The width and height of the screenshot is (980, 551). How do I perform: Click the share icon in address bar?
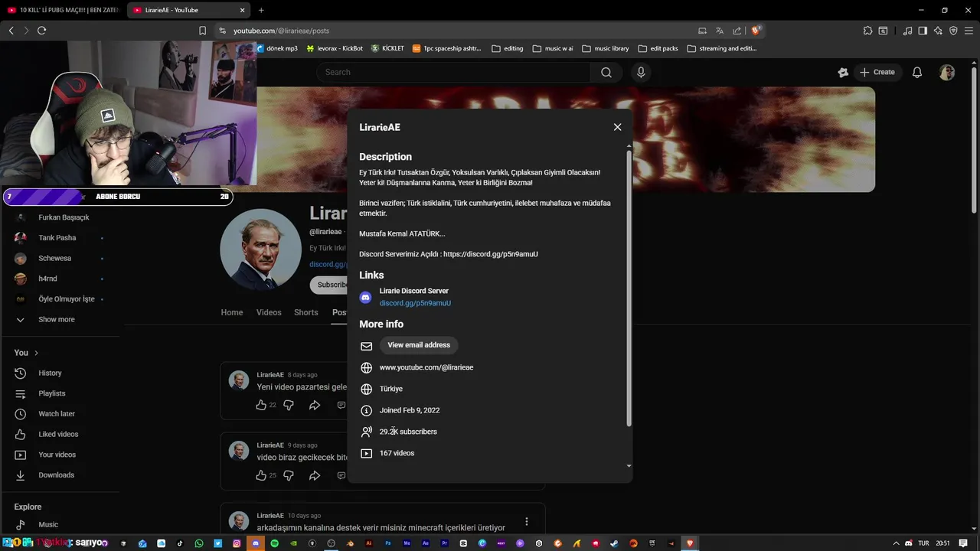click(737, 31)
